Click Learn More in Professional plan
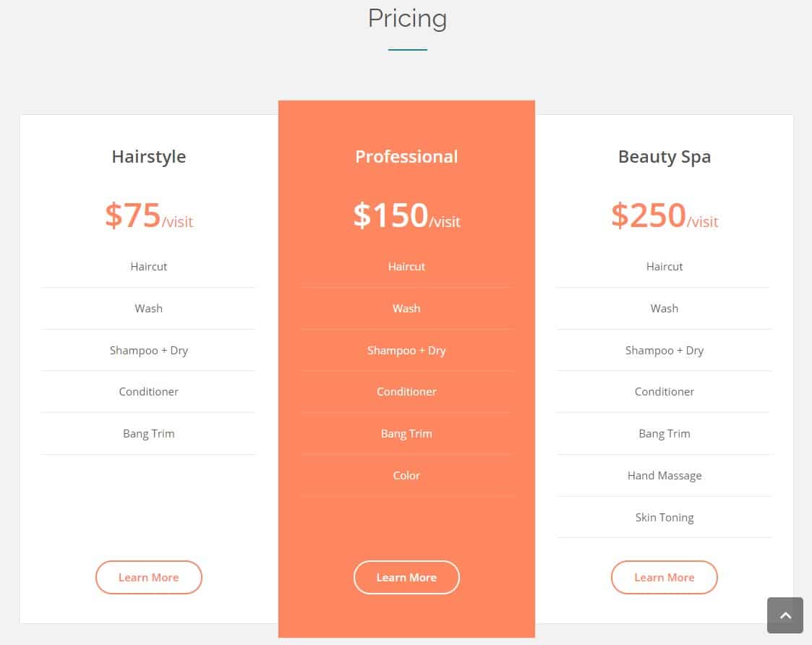This screenshot has width=812, height=645. click(406, 577)
